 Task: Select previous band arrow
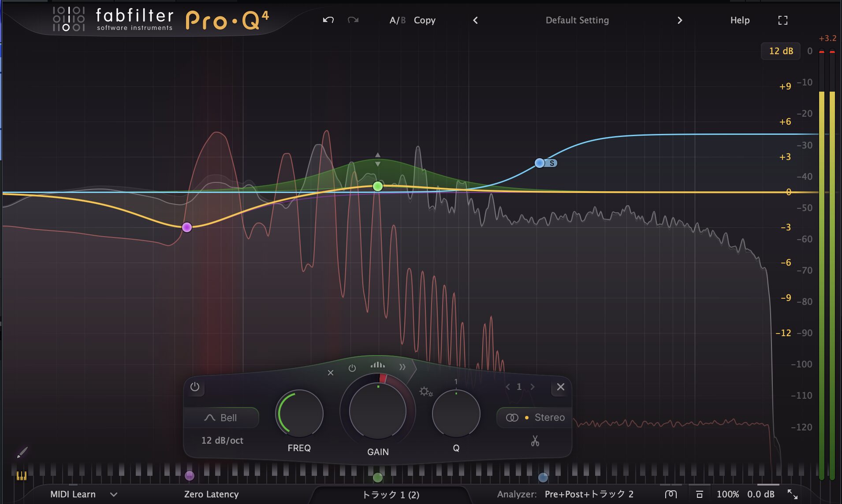(x=508, y=387)
